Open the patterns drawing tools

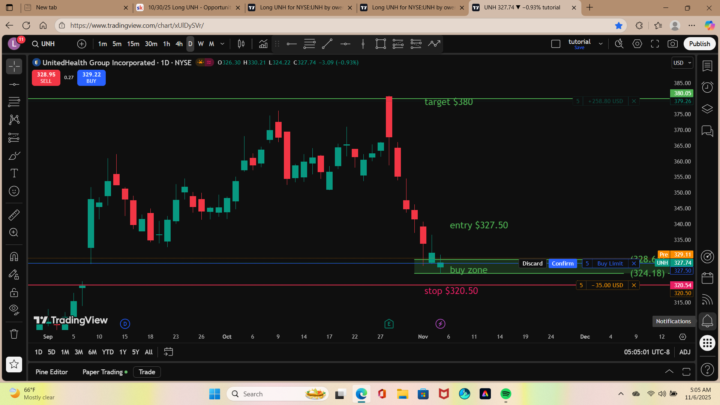14,120
